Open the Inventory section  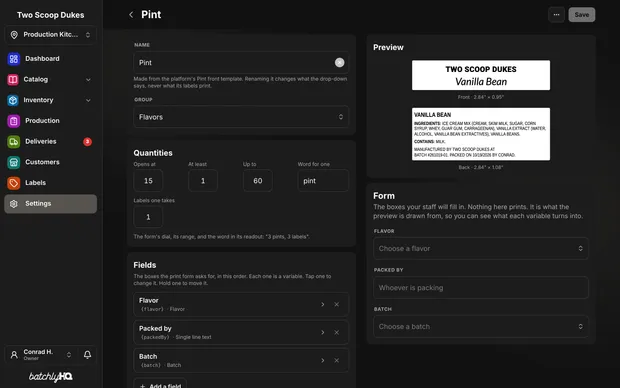coord(51,100)
